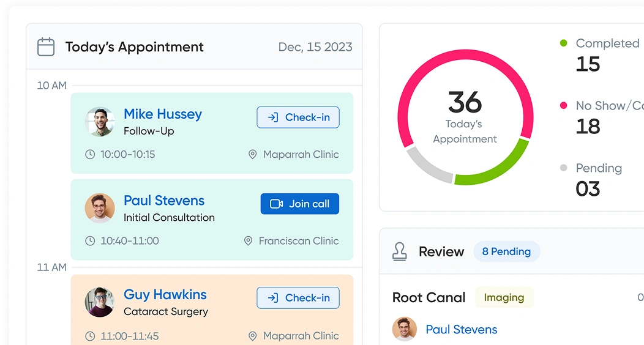Click the 10:40-11:00 time range
644x345 pixels.
pyautogui.click(x=130, y=241)
